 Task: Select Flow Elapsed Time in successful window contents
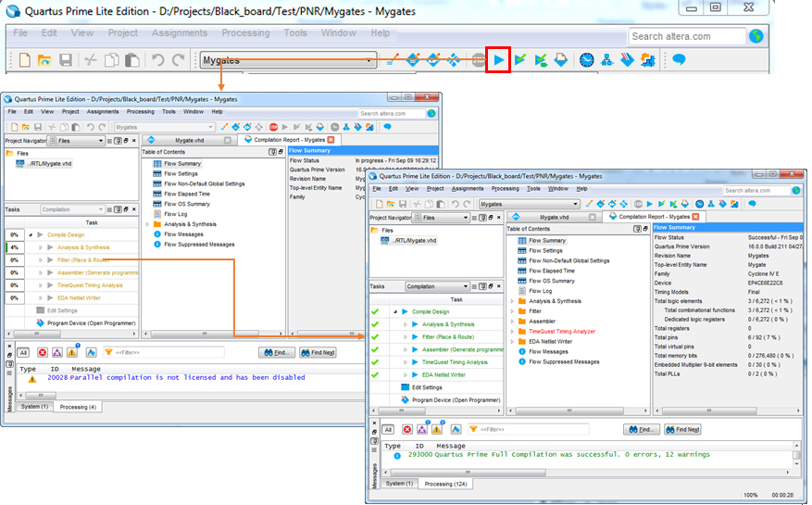552,271
